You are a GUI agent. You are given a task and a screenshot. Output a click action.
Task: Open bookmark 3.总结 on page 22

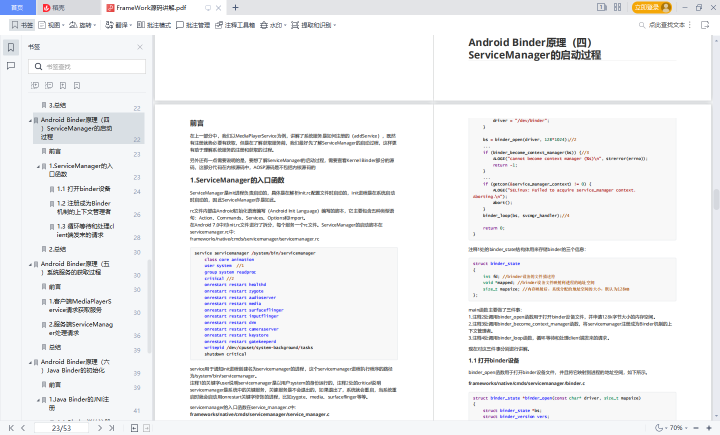(x=57, y=105)
